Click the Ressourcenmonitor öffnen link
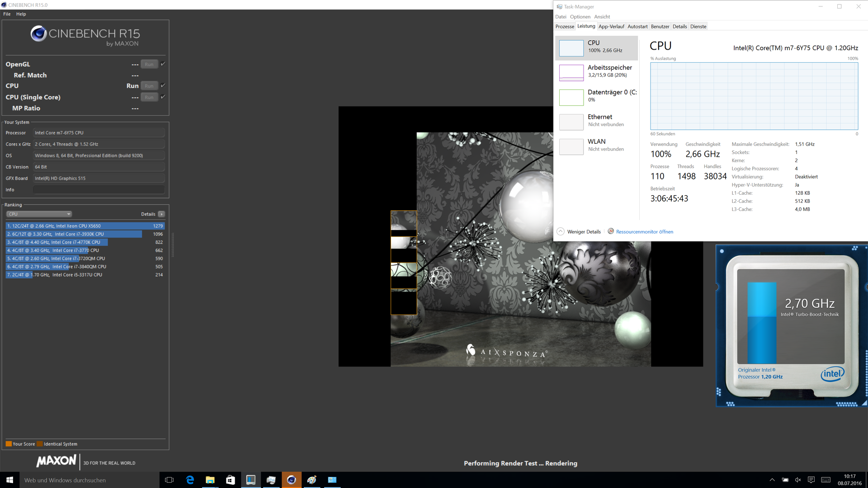This screenshot has width=868, height=488. coord(644,232)
